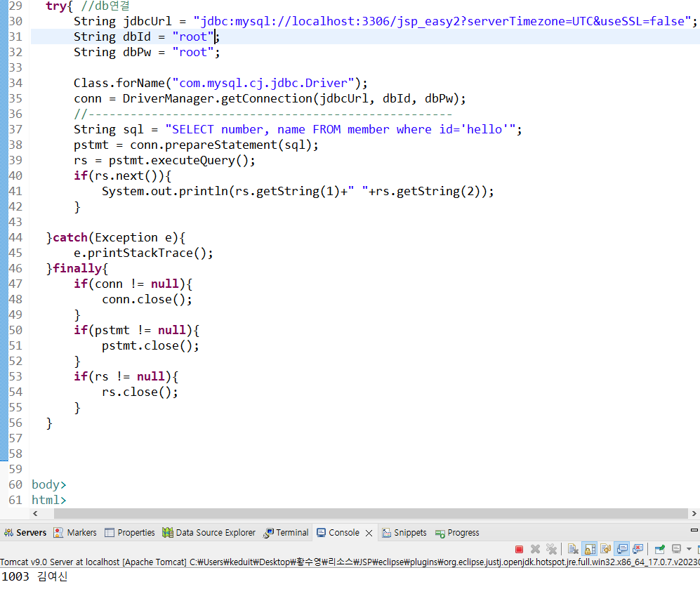Screen dimensions: 700x589
Task: Place cursor in dbId "root" string
Action: (x=193, y=37)
